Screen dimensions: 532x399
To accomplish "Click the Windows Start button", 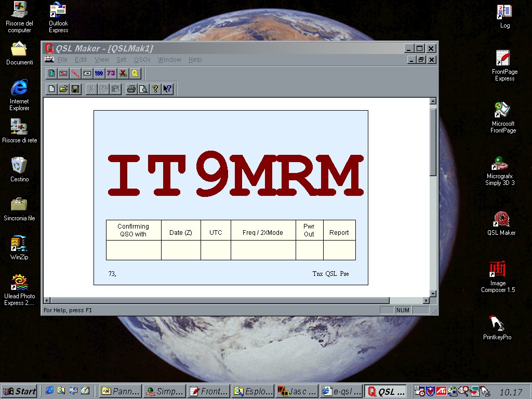I will coord(19,391).
